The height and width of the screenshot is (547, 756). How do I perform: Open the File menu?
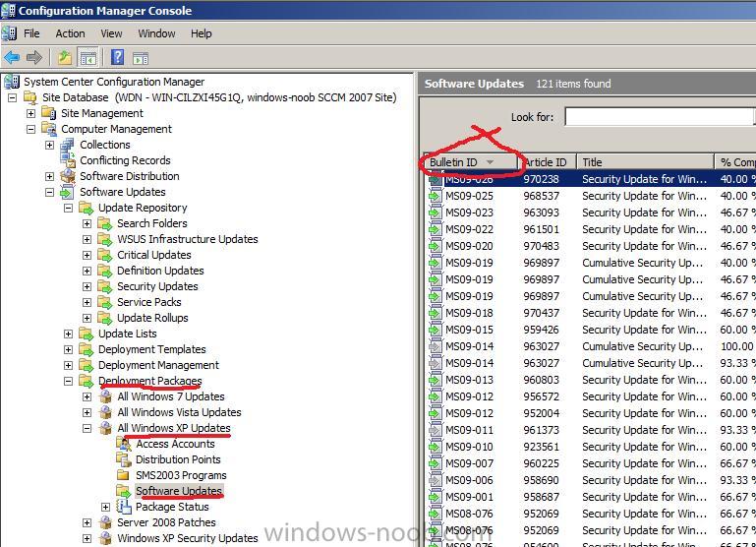coord(31,33)
